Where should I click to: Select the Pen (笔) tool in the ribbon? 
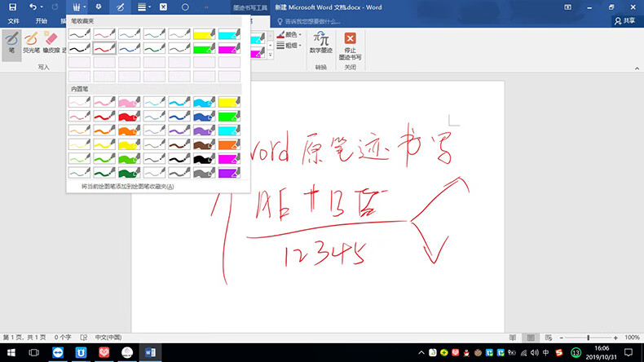point(11,43)
